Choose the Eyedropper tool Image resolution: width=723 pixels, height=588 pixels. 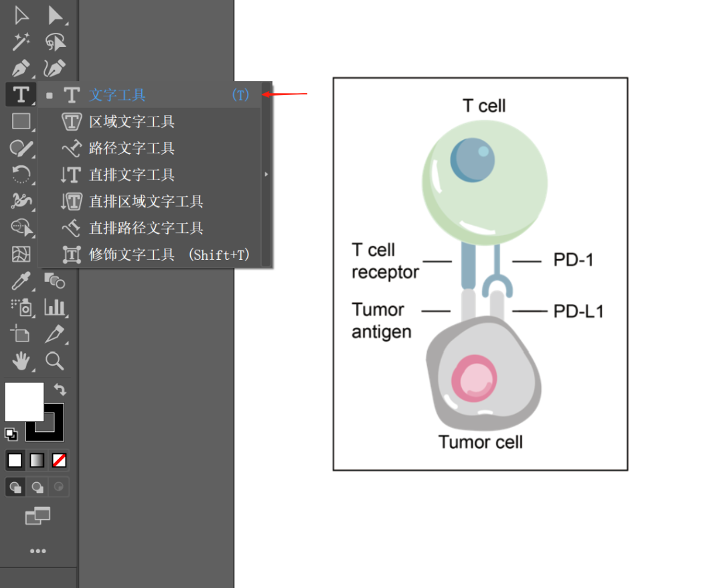tap(21, 281)
